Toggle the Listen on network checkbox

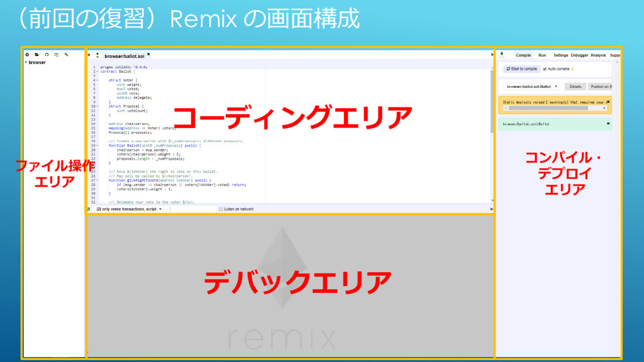(x=221, y=209)
